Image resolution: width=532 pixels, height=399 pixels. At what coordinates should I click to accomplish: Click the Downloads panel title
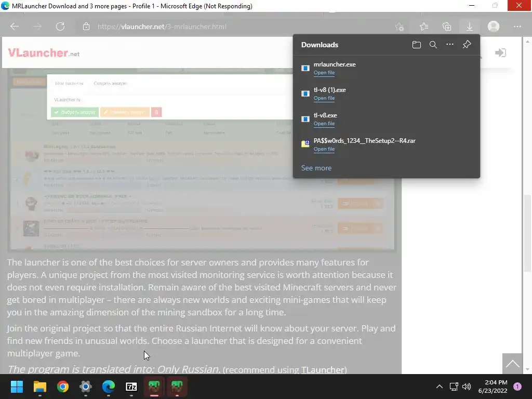pyautogui.click(x=320, y=45)
